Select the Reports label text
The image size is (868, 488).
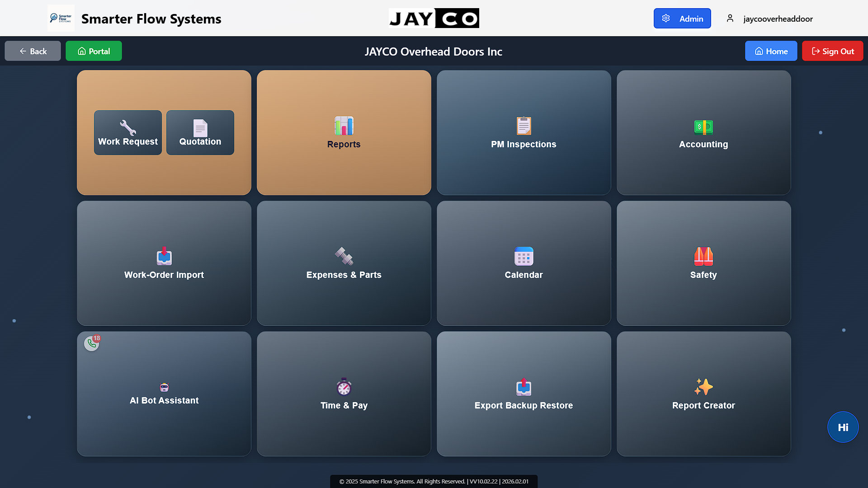coord(344,144)
